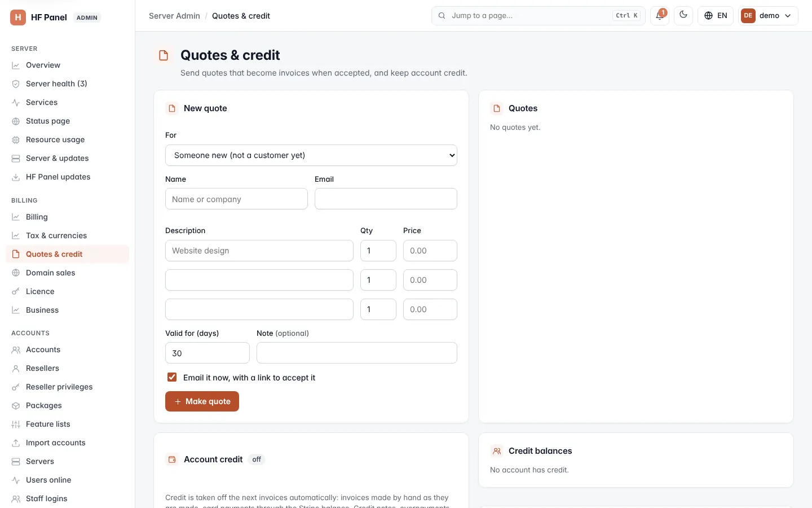This screenshot has width=812, height=508.
Task: Click the Import accounts upload icon
Action: pyautogui.click(x=16, y=443)
